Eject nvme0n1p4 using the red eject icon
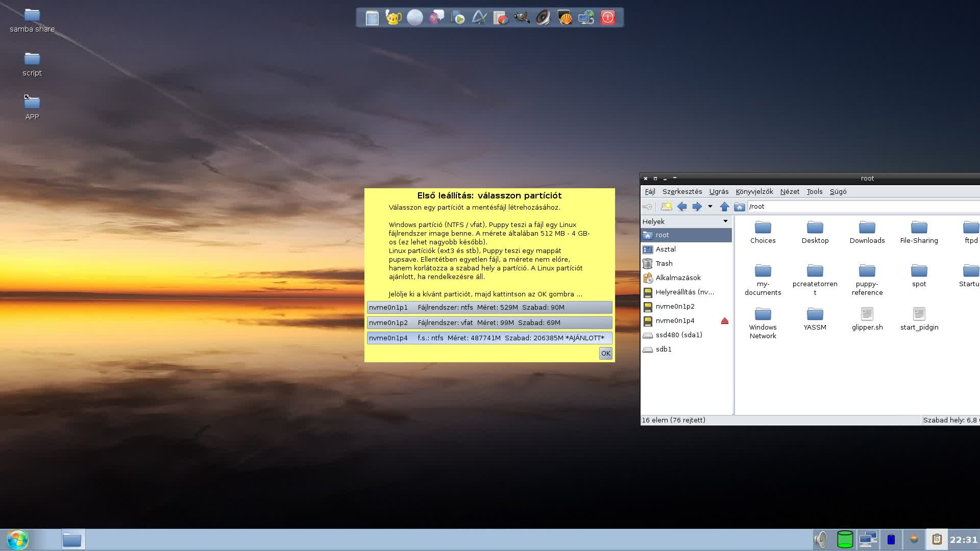The width and height of the screenshot is (980, 551). (724, 321)
